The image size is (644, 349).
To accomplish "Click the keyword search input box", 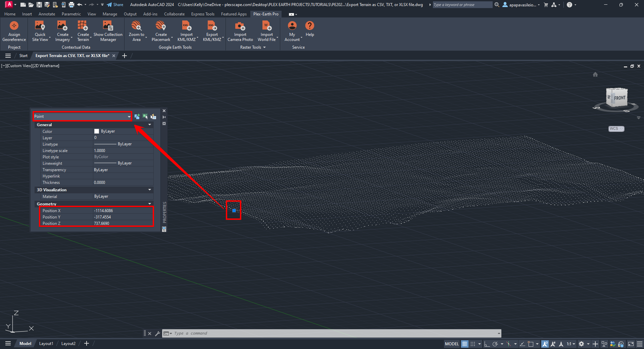I will 462,5.
